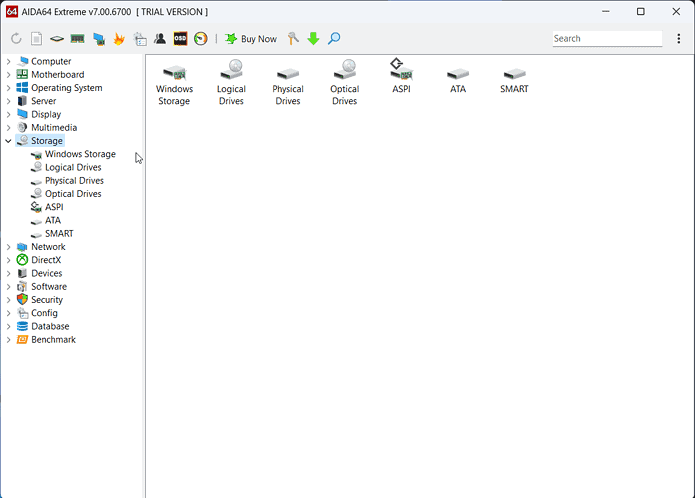The width and height of the screenshot is (695, 498).
Task: Launch the system stability test flame icon
Action: click(x=119, y=39)
